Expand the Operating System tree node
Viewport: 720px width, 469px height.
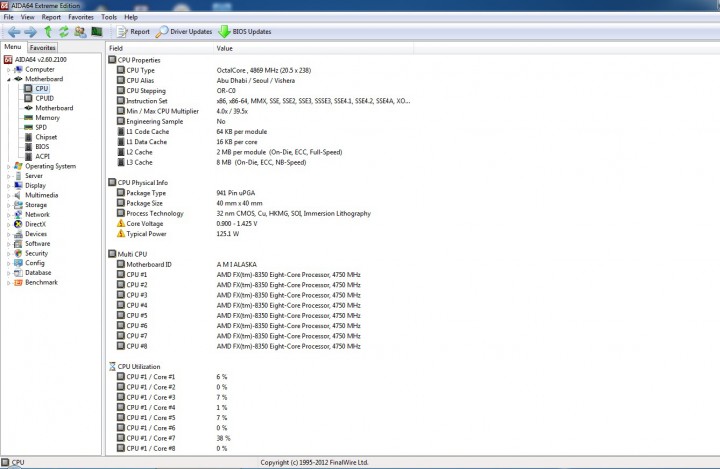tap(8, 166)
